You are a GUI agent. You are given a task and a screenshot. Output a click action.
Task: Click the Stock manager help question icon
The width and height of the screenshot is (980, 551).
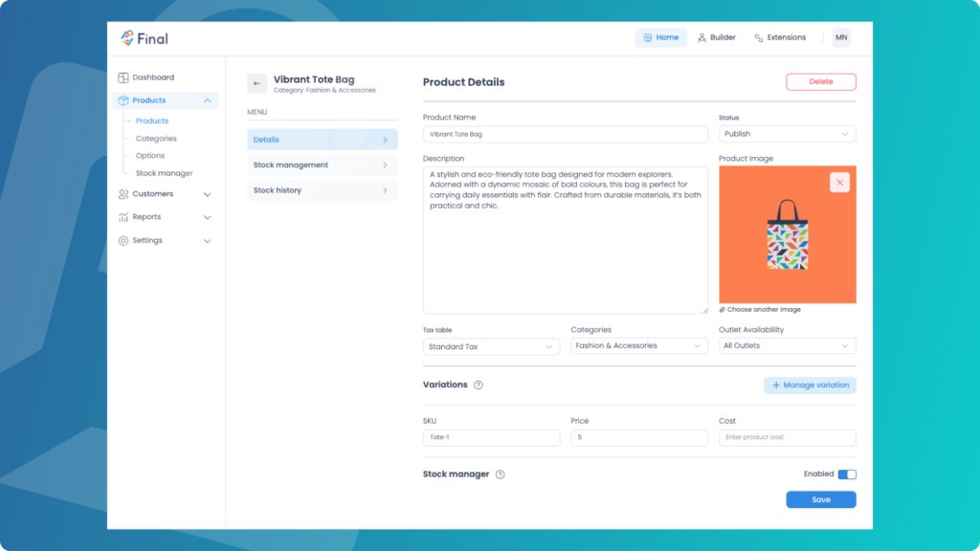(x=500, y=474)
